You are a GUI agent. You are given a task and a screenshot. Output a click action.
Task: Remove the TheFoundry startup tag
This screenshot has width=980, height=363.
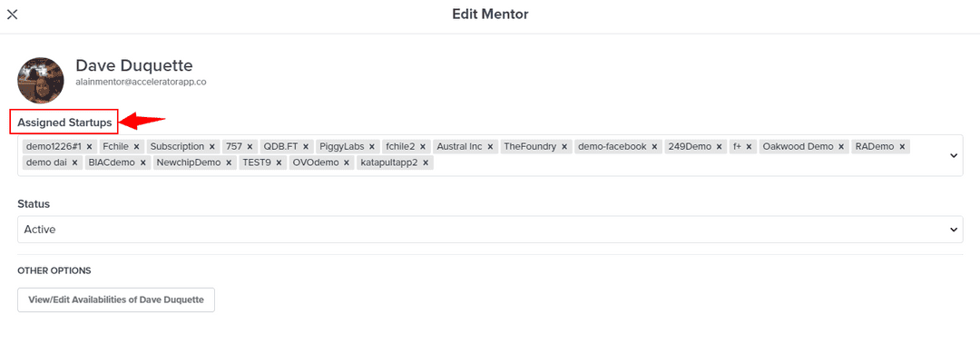point(564,146)
